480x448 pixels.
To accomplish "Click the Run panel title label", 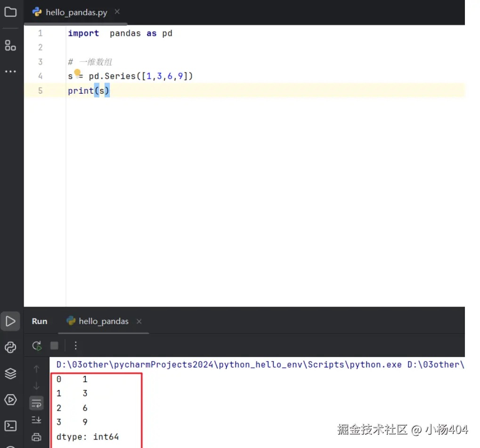I will [40, 321].
